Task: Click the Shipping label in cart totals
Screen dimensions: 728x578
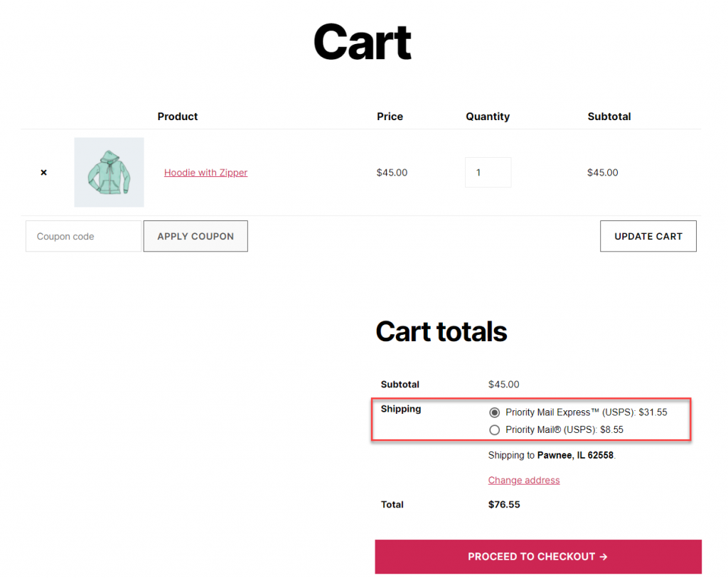Action: pyautogui.click(x=401, y=409)
